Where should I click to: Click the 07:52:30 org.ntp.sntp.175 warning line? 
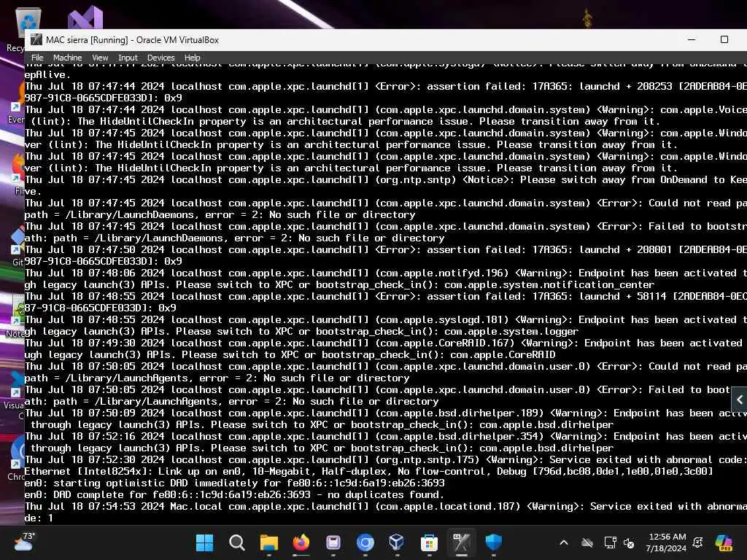point(386,459)
